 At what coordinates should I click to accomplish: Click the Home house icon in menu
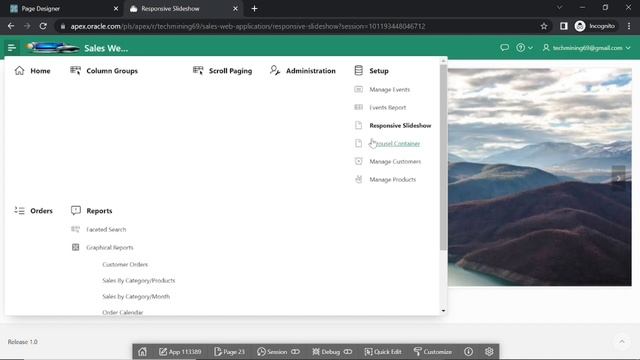[x=19, y=71]
